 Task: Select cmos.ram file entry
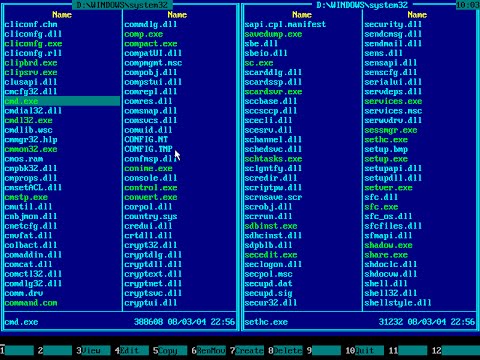pyautogui.click(x=24, y=159)
